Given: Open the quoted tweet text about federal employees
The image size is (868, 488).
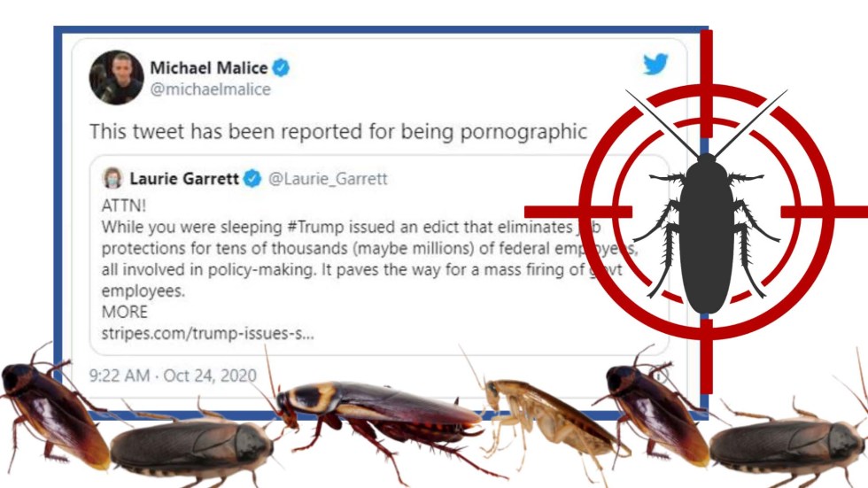Looking at the screenshot, I should pos(369,259).
